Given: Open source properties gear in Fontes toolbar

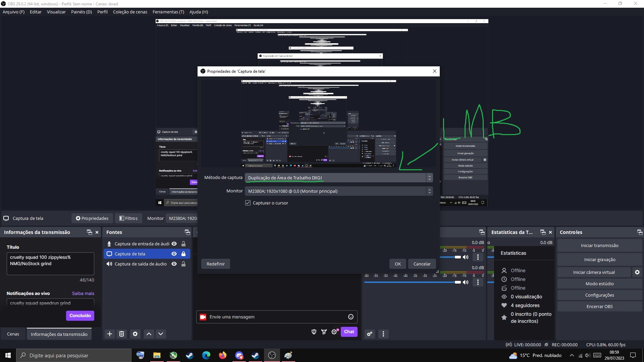Looking at the screenshot, I should pos(135,334).
